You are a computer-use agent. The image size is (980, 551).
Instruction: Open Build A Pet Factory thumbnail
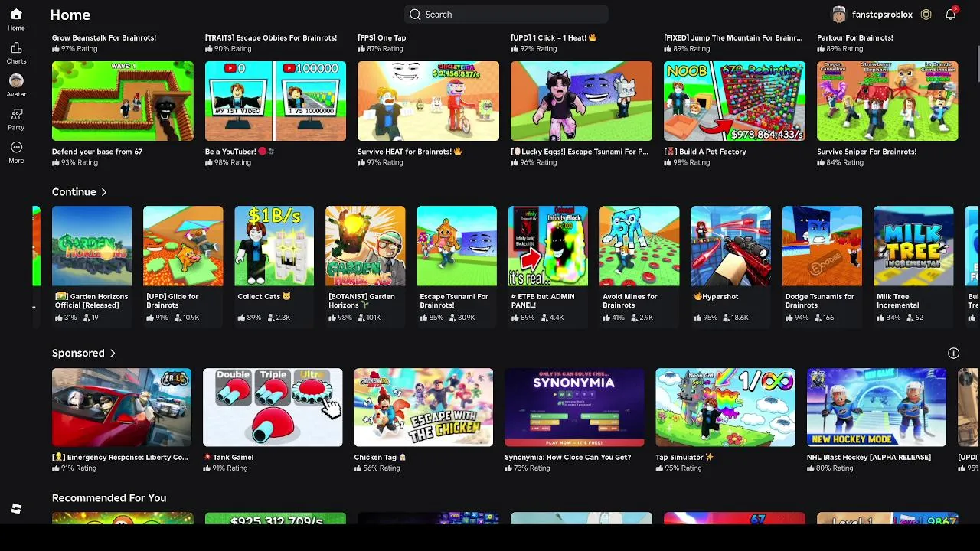[x=734, y=101]
